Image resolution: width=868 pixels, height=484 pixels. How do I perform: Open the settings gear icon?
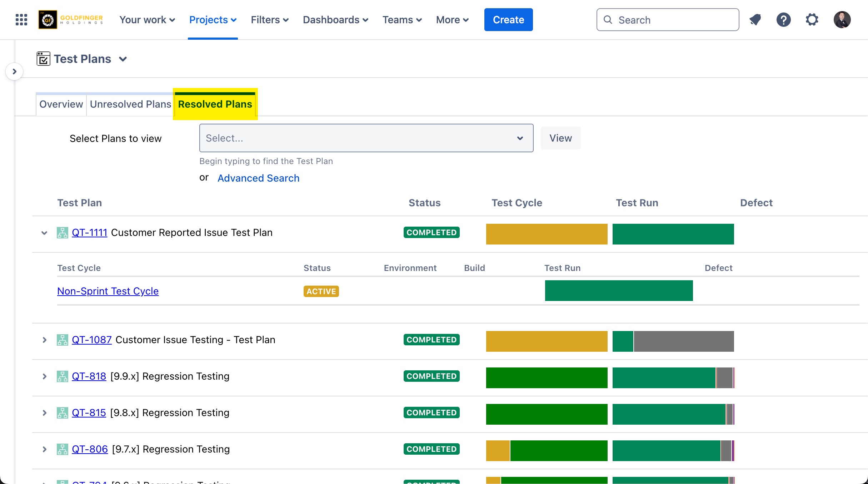point(812,20)
